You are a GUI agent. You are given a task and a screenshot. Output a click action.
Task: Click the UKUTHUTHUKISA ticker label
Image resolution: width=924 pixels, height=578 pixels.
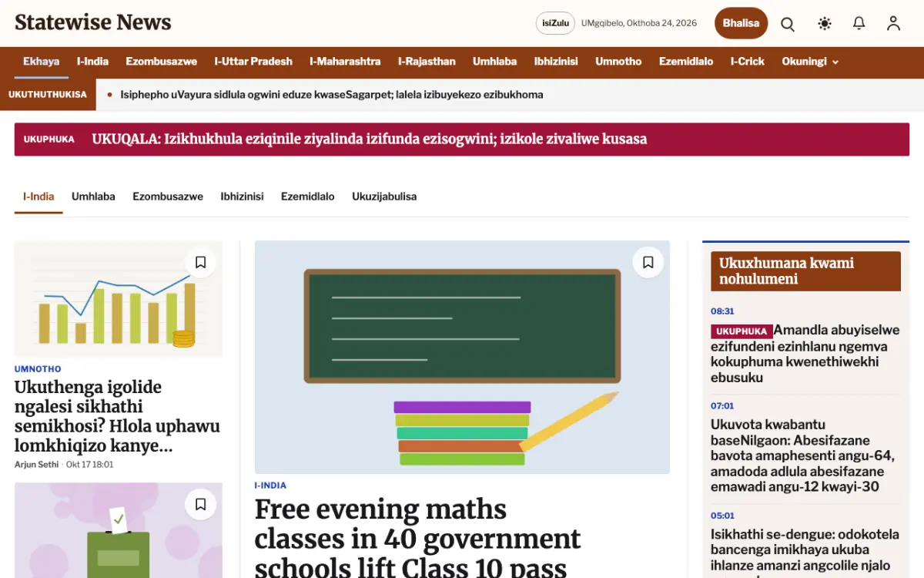coord(48,95)
